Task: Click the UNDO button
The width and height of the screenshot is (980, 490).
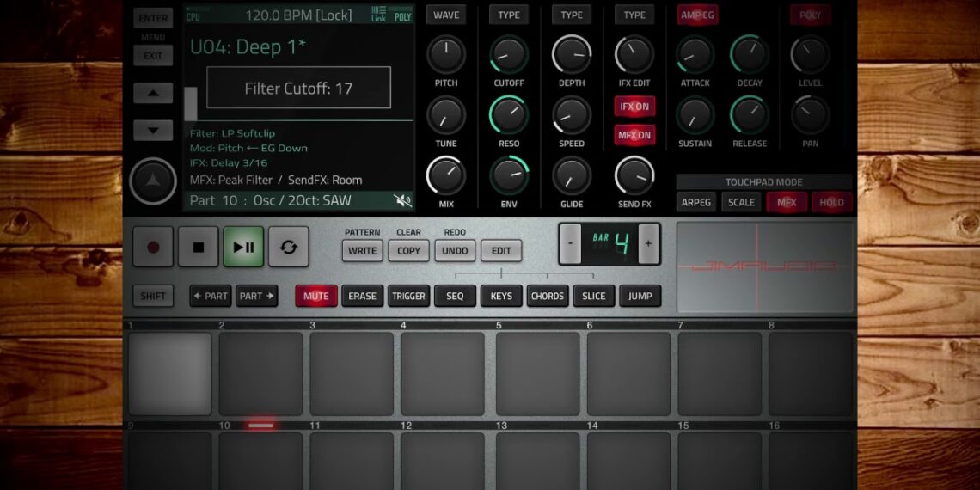Action: pos(455,251)
